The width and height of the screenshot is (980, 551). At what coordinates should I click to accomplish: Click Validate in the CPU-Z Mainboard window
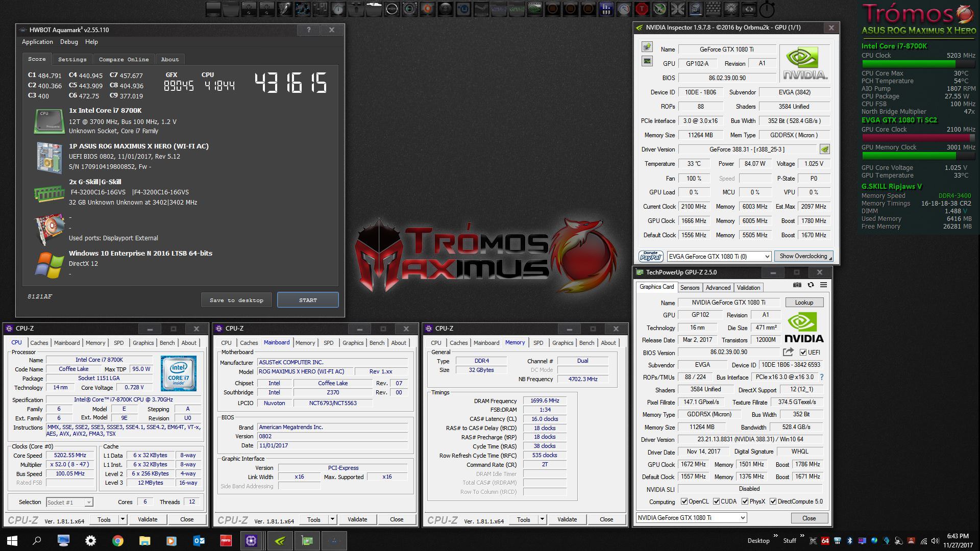pyautogui.click(x=357, y=519)
